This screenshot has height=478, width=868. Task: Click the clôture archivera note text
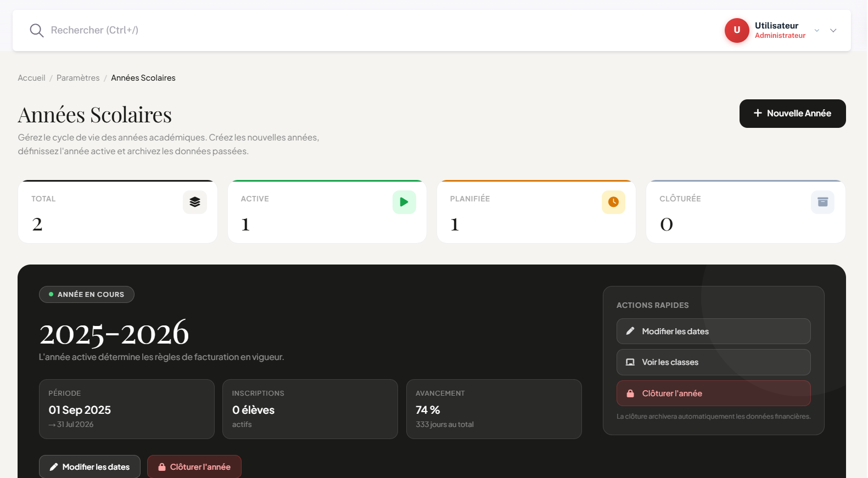point(713,417)
